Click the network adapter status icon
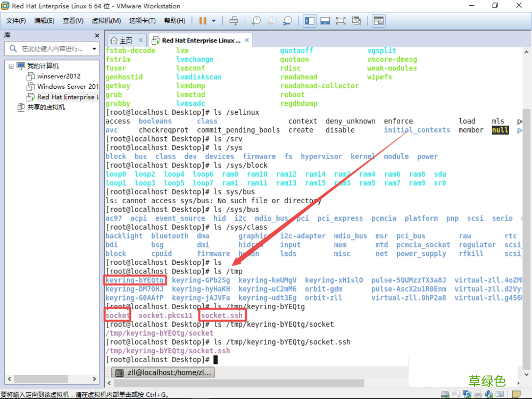This screenshot has height=399, width=532. [x=467, y=394]
